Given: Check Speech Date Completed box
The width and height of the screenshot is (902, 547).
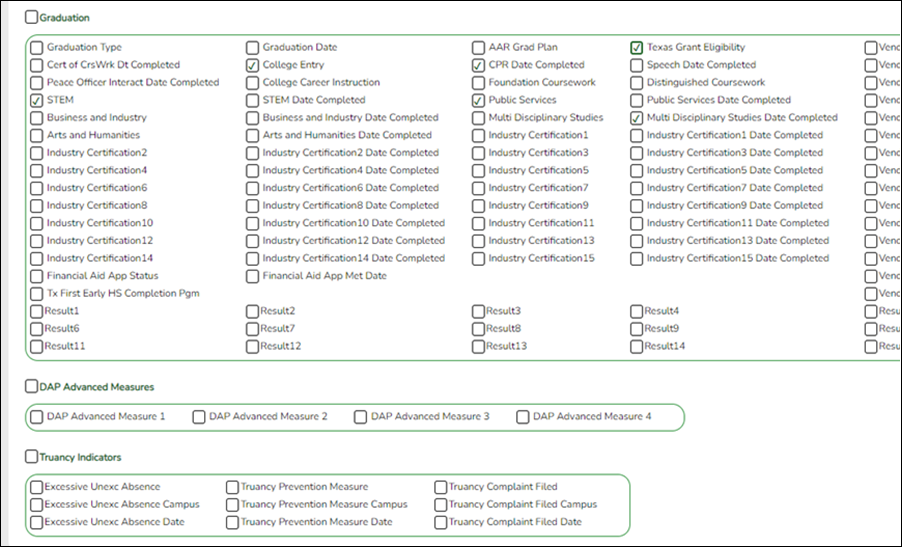Looking at the screenshot, I should click(x=637, y=66).
